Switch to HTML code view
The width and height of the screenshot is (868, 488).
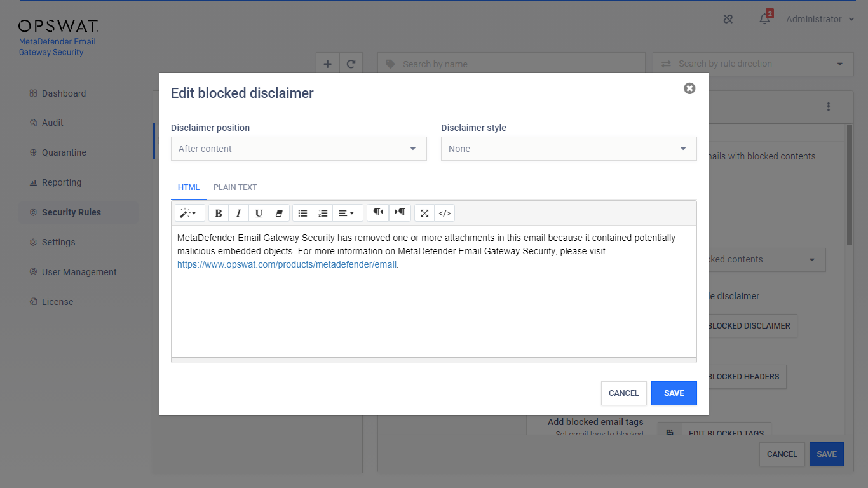(445, 213)
